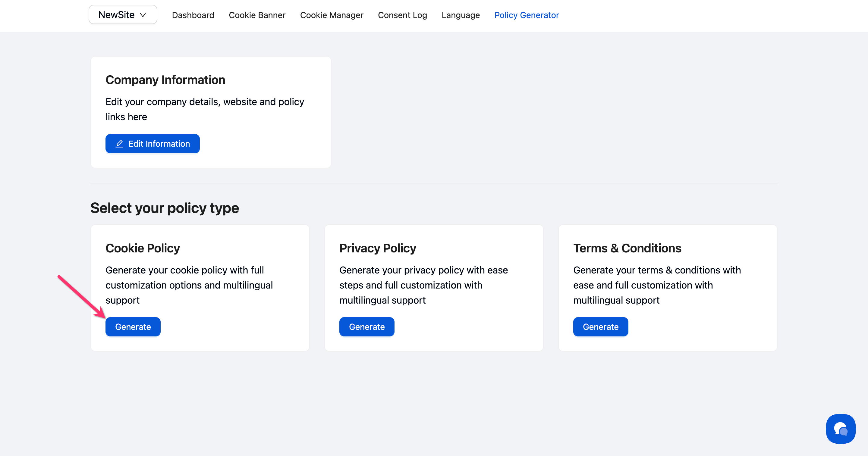Click the Terms & Conditions card heading

627,248
